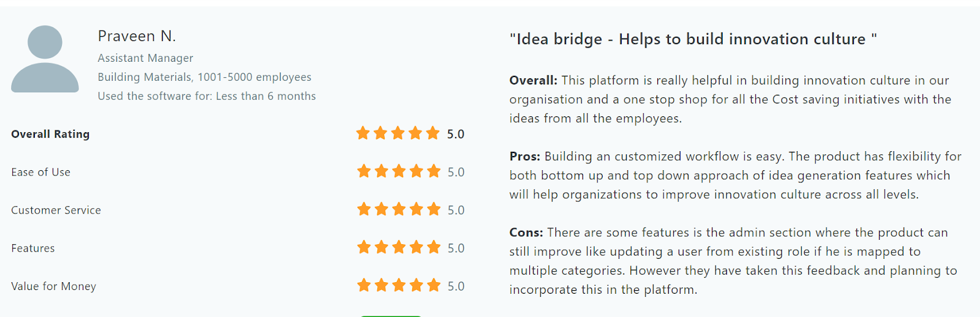Click the Building Materials company info line

(x=205, y=77)
